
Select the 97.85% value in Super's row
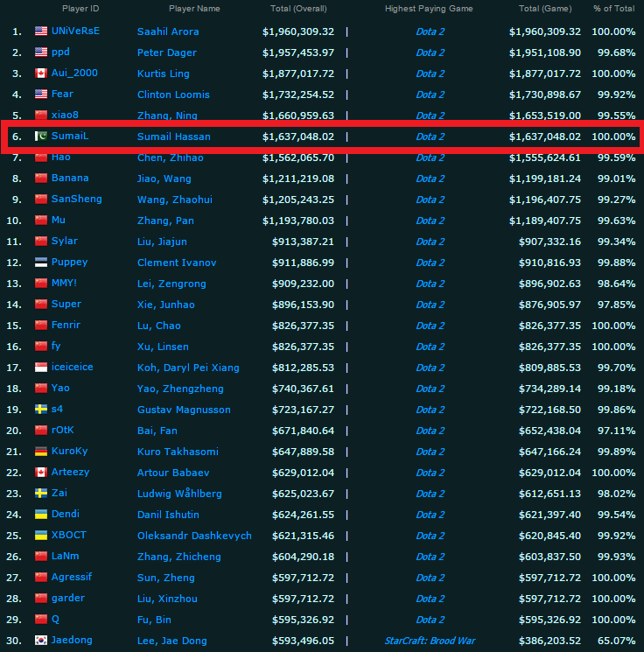[616, 305]
